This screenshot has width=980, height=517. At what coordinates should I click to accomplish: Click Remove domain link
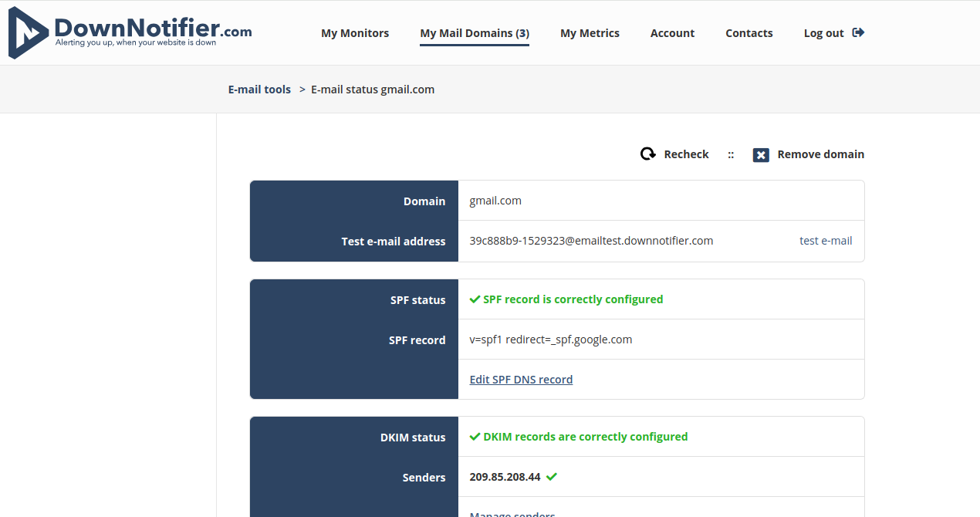pyautogui.click(x=821, y=154)
